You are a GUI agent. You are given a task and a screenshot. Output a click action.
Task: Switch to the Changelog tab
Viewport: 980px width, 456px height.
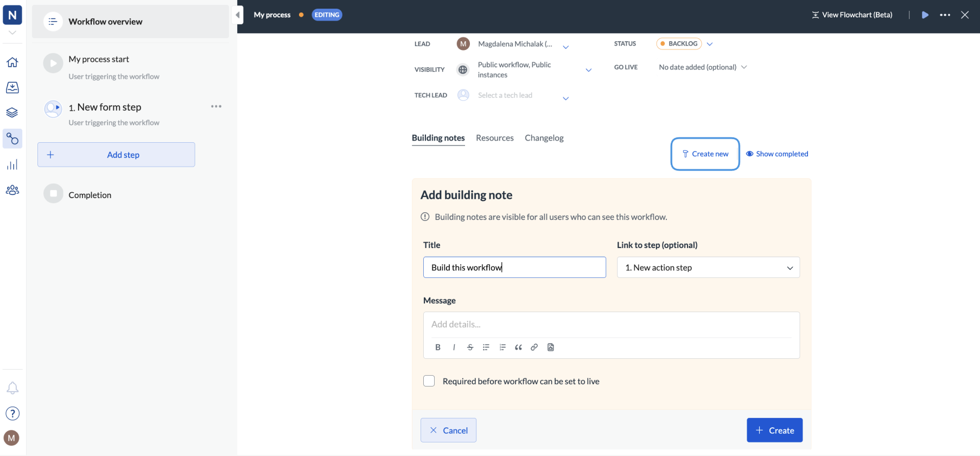coord(544,138)
